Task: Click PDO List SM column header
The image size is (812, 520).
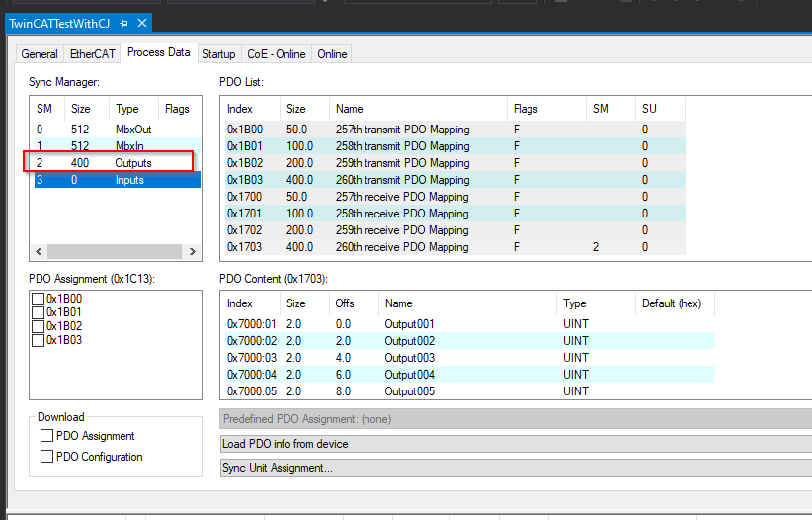Action: (610, 109)
